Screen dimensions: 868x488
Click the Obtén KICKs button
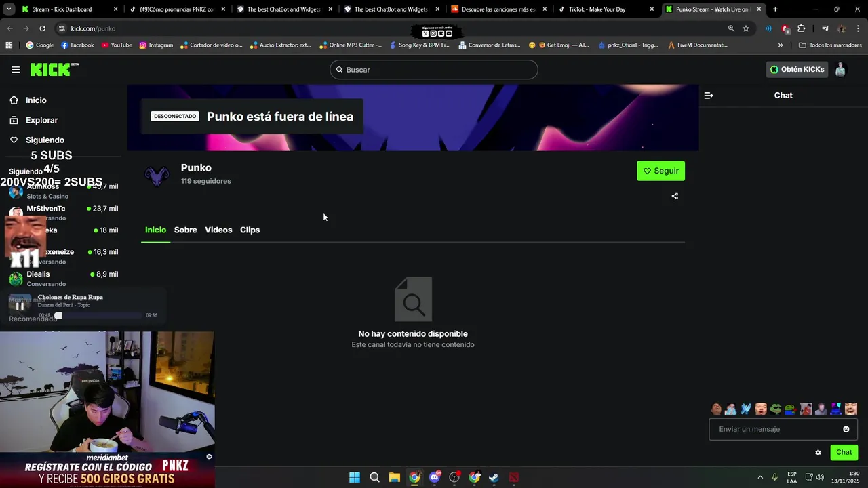pos(797,70)
